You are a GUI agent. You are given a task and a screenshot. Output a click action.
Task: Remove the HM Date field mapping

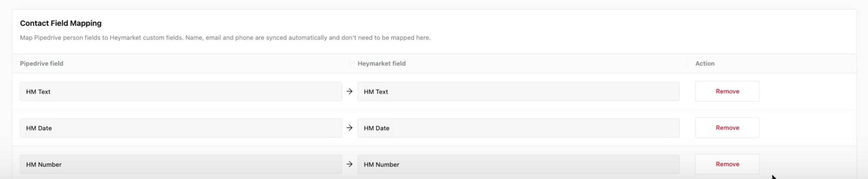coord(727,128)
